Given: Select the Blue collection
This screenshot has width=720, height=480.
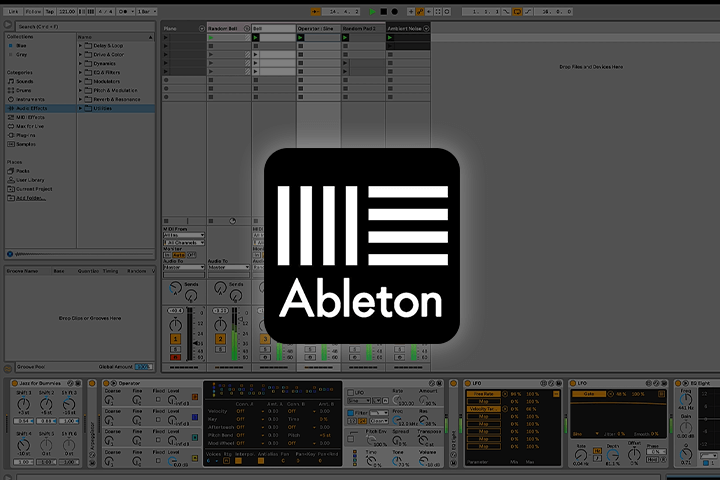Looking at the screenshot, I should 21,45.
